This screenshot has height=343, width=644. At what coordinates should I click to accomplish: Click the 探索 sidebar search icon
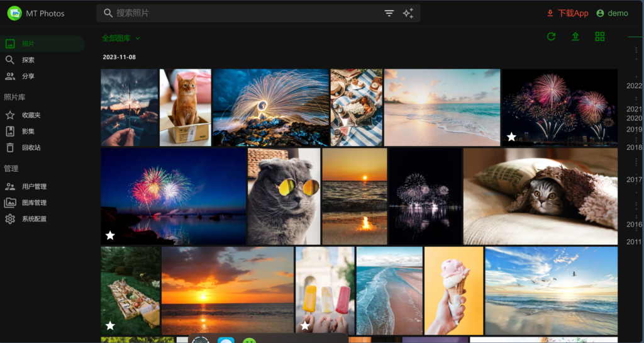[x=10, y=60]
